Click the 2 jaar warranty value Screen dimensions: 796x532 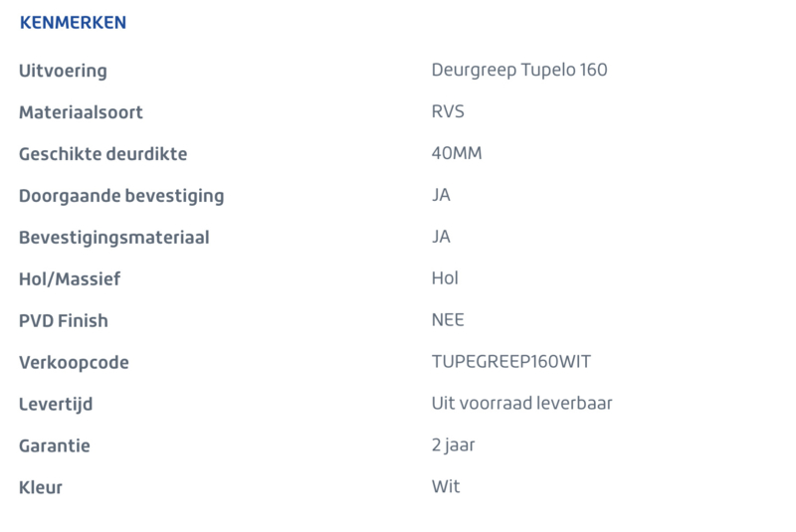coord(454,445)
